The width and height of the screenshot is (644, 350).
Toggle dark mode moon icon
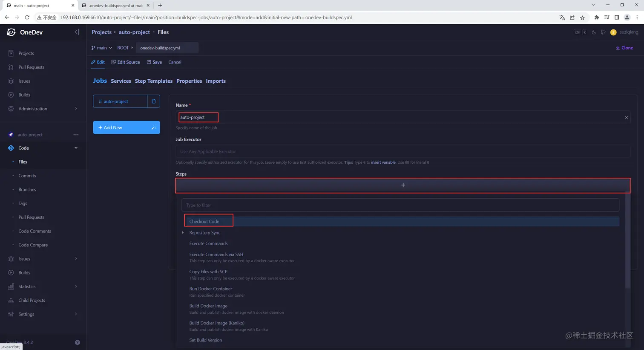[x=594, y=32]
